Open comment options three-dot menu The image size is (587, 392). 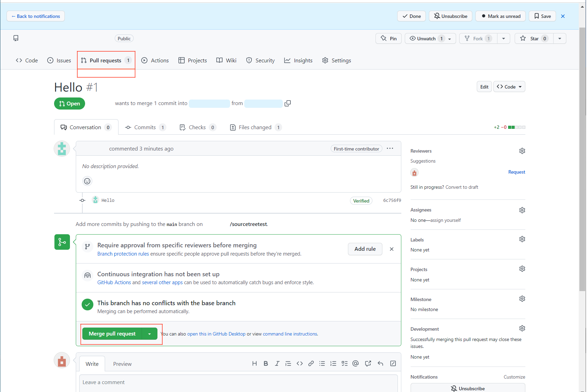[390, 148]
